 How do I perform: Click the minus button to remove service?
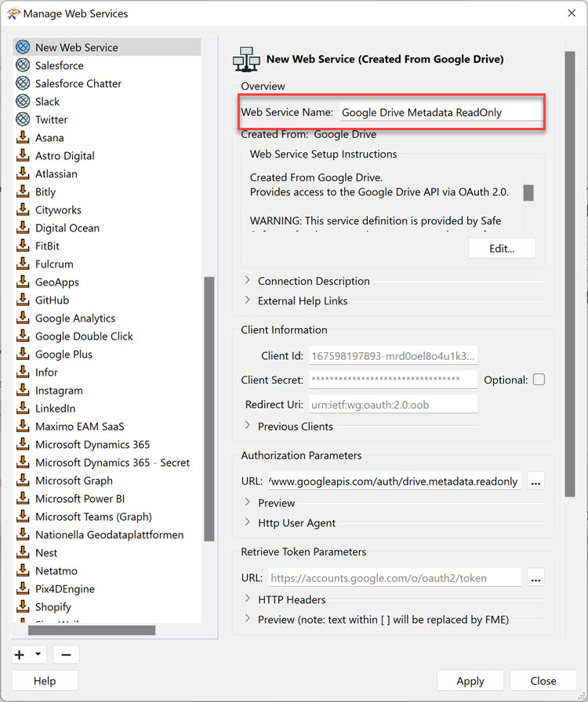point(66,654)
